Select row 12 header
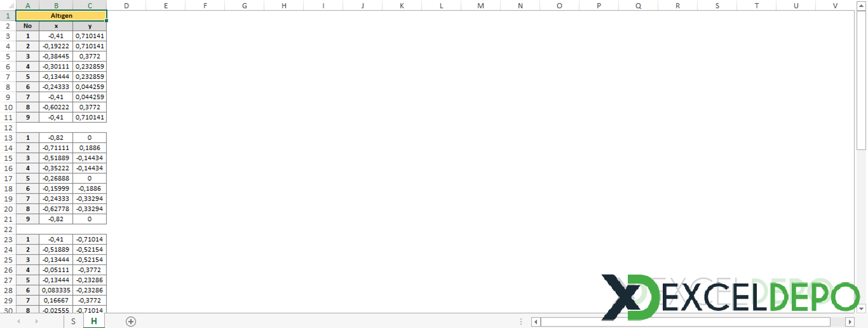The image size is (868, 328). tap(8, 127)
